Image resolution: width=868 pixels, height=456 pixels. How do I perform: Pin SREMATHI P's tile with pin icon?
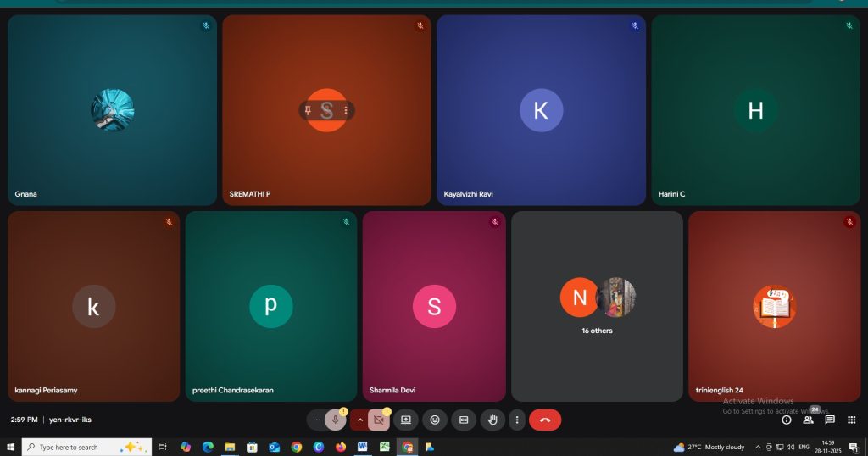[x=307, y=110]
